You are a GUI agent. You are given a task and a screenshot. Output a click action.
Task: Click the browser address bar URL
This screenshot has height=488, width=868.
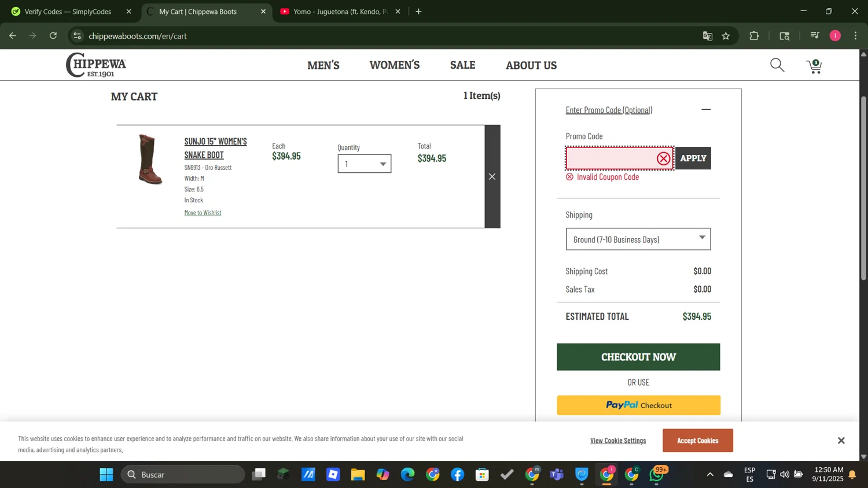coord(138,36)
